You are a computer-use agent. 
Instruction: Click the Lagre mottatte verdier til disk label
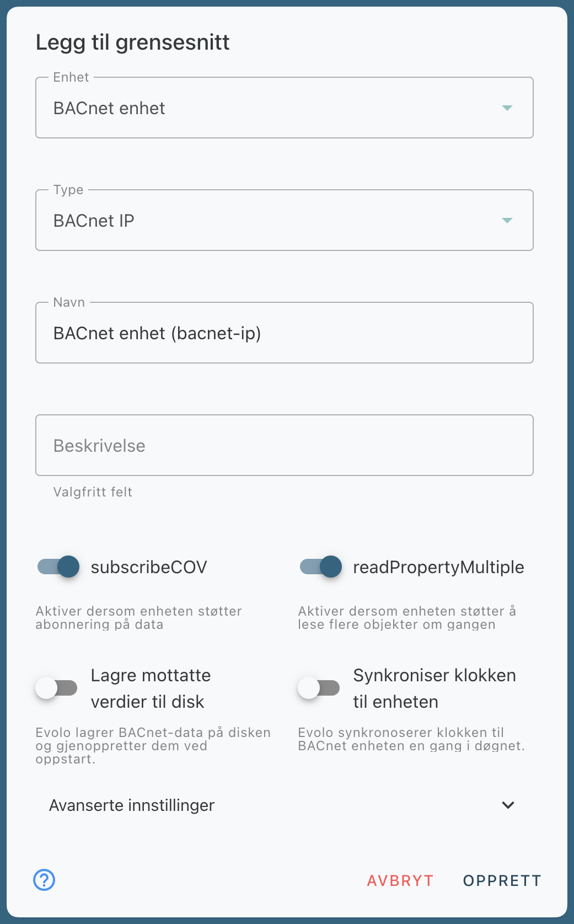(x=151, y=688)
